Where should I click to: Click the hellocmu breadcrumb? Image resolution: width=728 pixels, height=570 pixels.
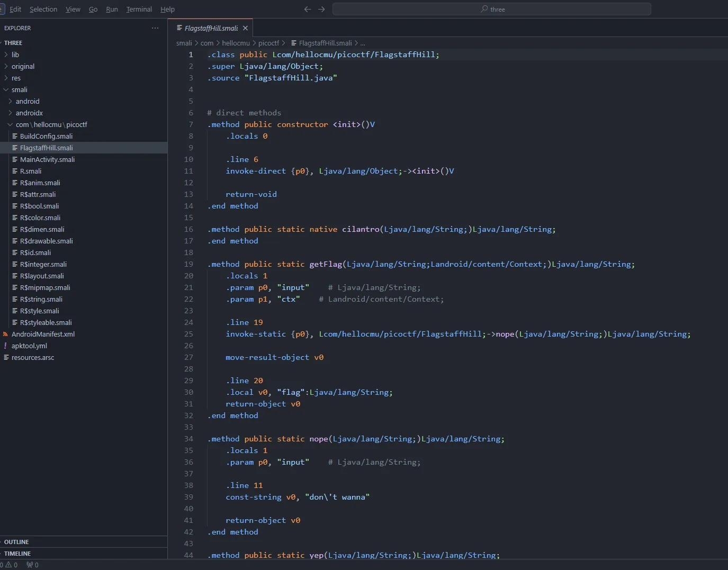[236, 43]
